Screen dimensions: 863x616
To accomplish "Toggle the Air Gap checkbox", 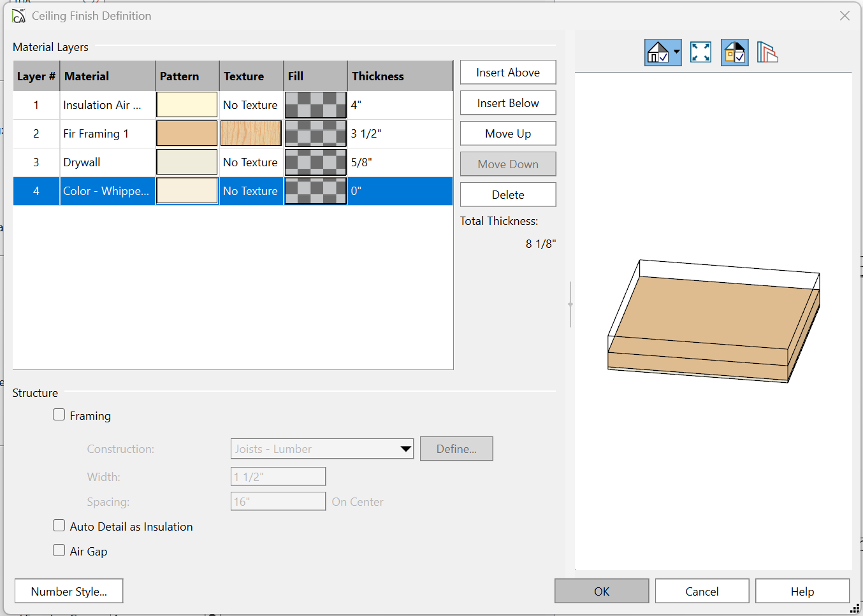I will [x=59, y=551].
